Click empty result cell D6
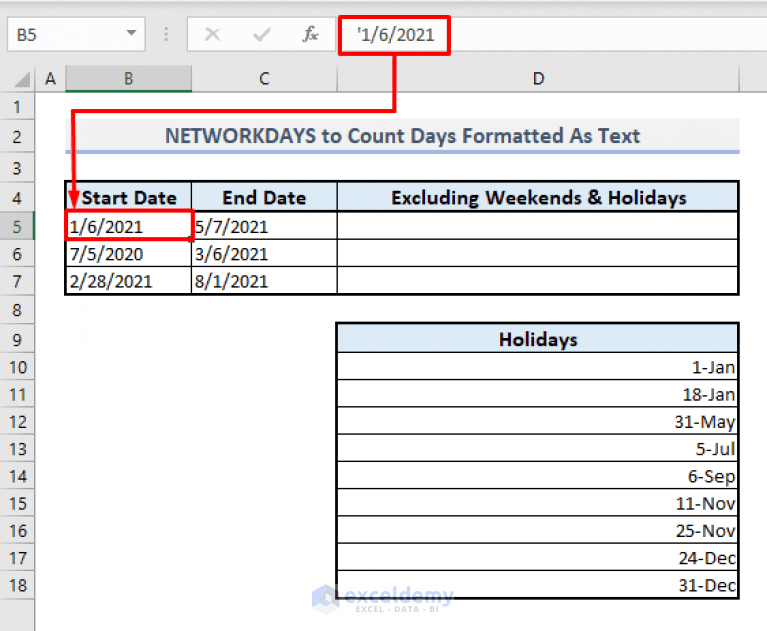The width and height of the screenshot is (767, 631). (538, 253)
